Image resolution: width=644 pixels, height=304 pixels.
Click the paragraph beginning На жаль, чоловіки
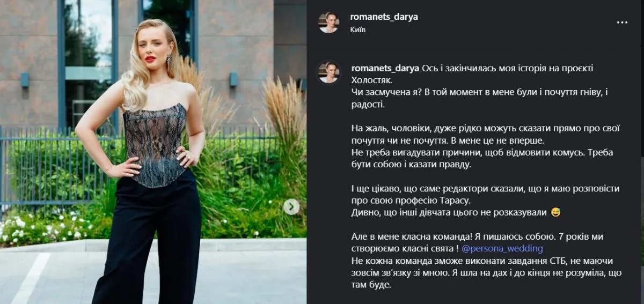pos(478,134)
